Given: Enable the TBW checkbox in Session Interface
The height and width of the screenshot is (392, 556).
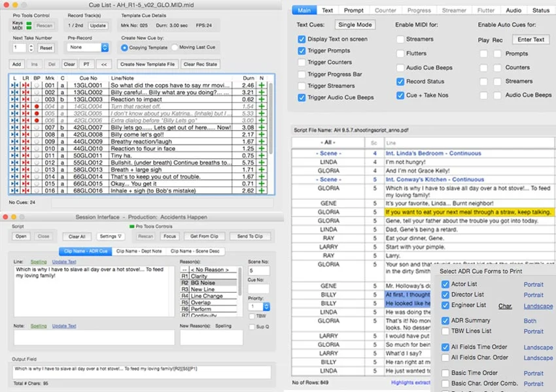Looking at the screenshot, I should tap(252, 316).
